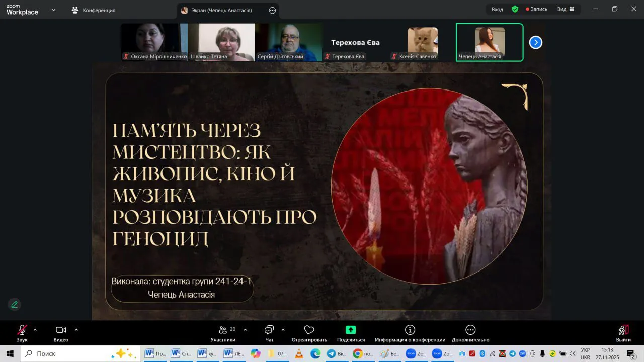Expand video options arrow next to Видео

point(76,330)
